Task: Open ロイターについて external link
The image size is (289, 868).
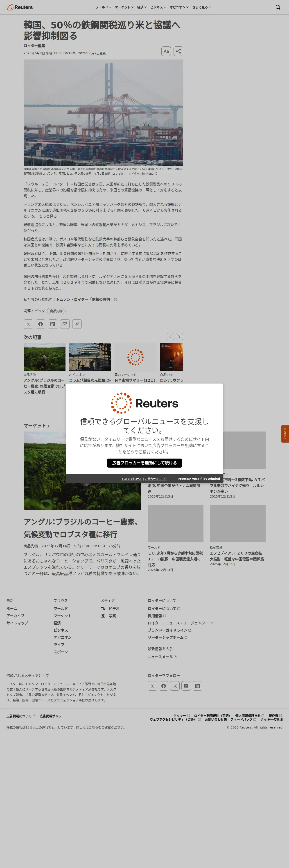Action: pos(164,609)
